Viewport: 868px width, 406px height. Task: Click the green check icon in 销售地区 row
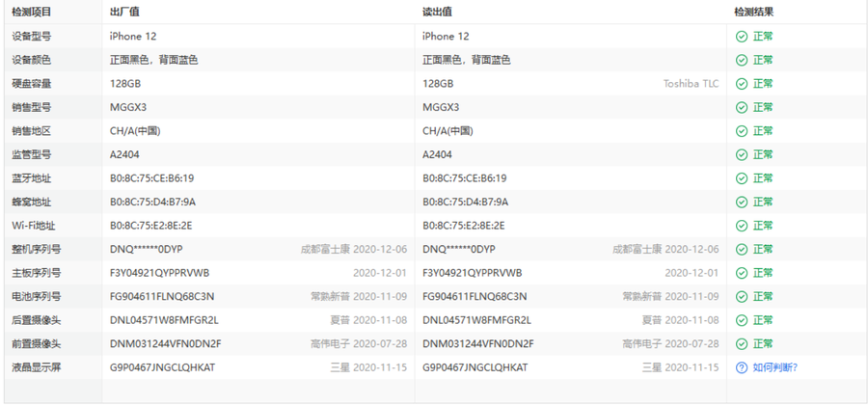tap(742, 131)
